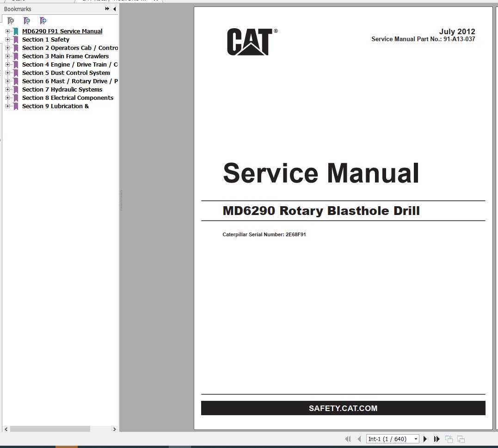Screen dimensions: 498x448
Task: Go to the selected bookmark destination
Action: point(43,21)
